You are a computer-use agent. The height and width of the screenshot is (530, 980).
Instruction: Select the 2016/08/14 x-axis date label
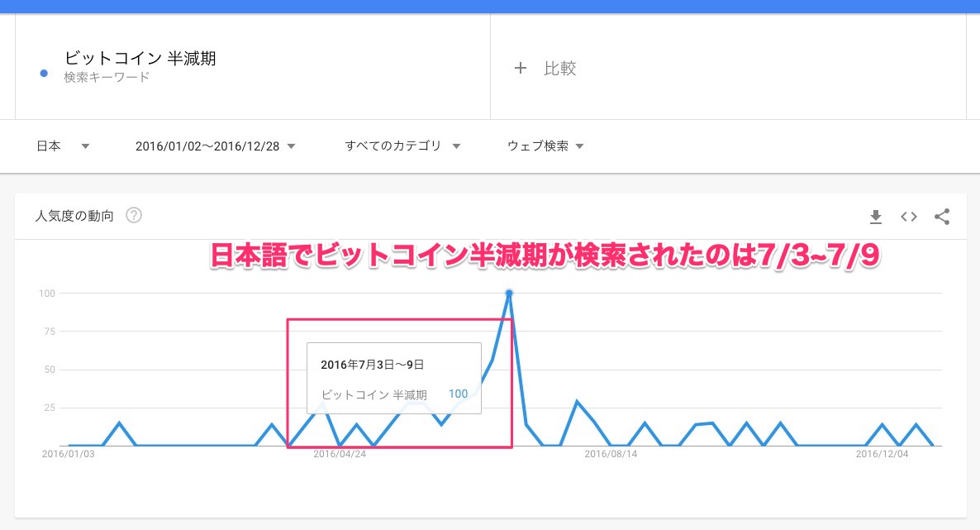tap(611, 454)
